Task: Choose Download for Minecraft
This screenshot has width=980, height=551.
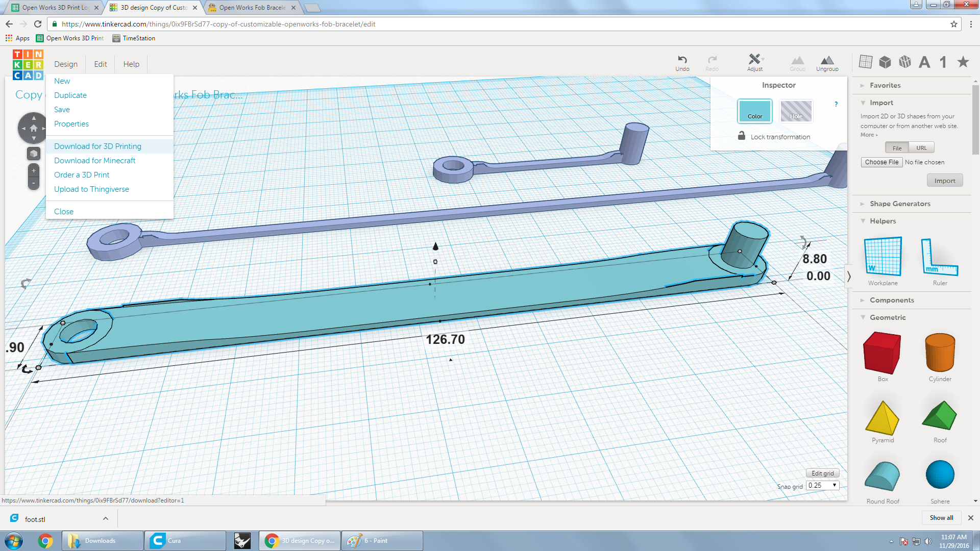Action: [x=110, y=161]
